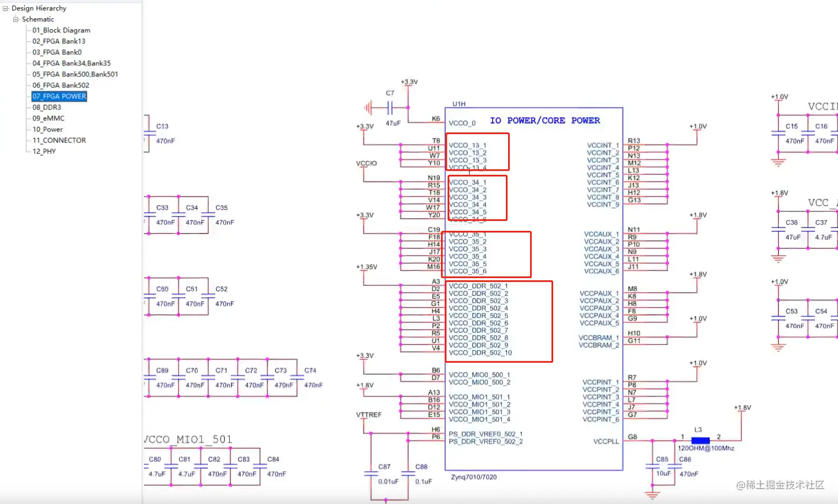
Task: Select capacitor C13 symbol
Action: click(149, 133)
